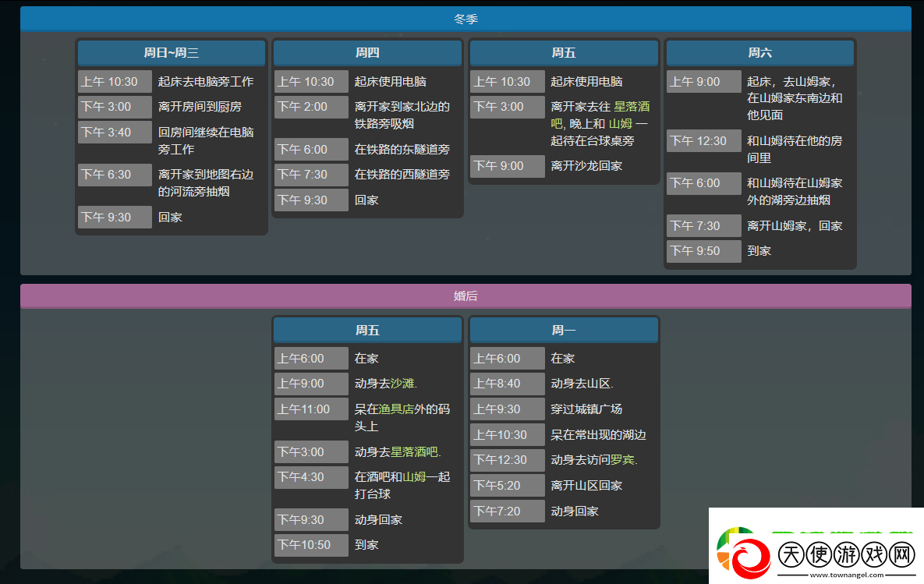Image resolution: width=924 pixels, height=584 pixels.
Task: Click text '呆在常出现的湖边'
Action: coord(598,435)
